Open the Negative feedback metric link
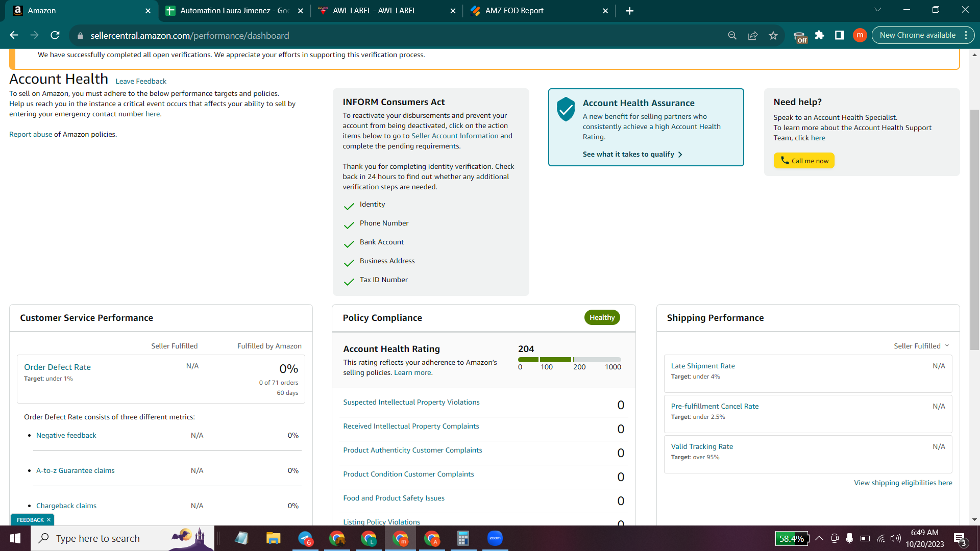Screen dimensions: 980x551 pyautogui.click(x=66, y=435)
